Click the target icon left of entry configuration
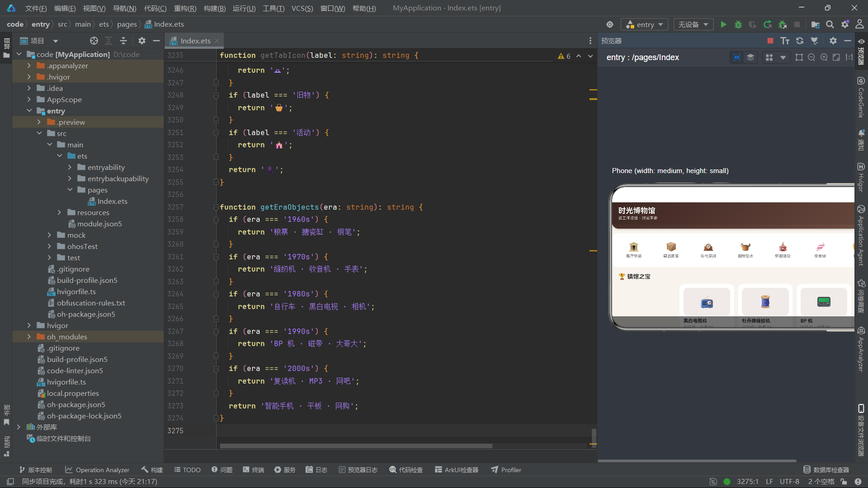Screen dimensions: 868x488 click(x=610, y=24)
